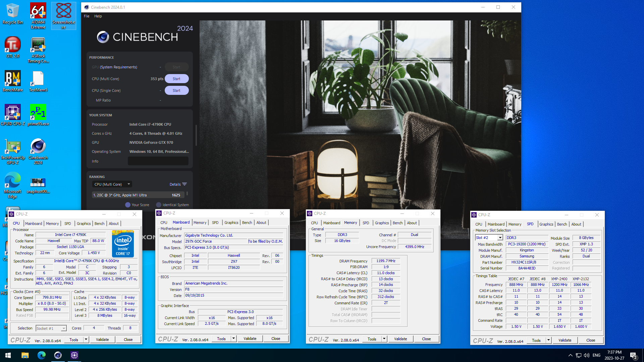The image size is (644, 362).
Task: Click GPU System Requirements link
Action: click(x=118, y=67)
